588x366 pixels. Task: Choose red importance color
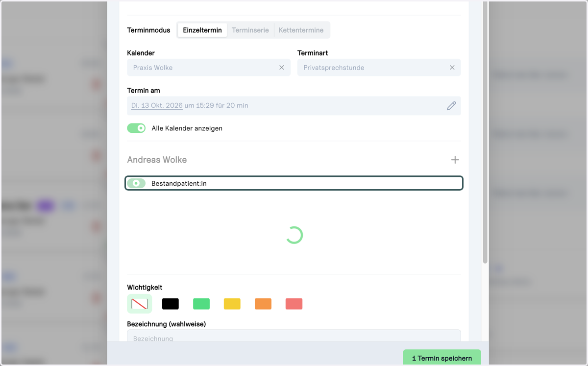[294, 304]
